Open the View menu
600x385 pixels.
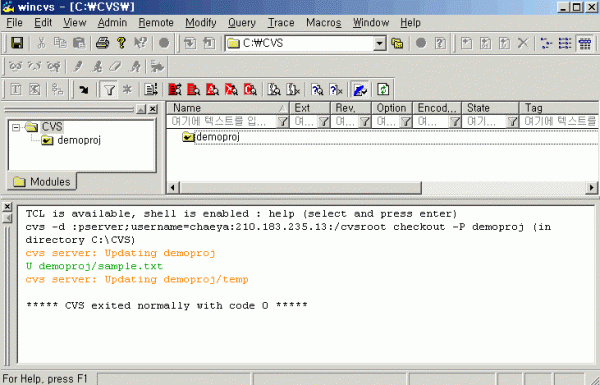click(75, 23)
